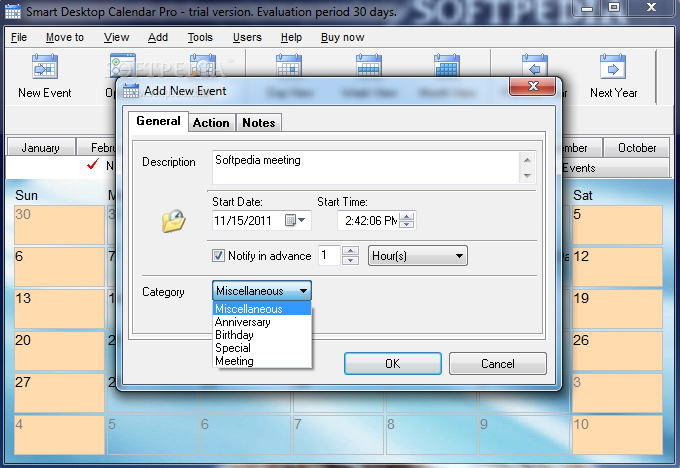Open the Buy now menu
The width and height of the screenshot is (680, 468).
coord(342,37)
